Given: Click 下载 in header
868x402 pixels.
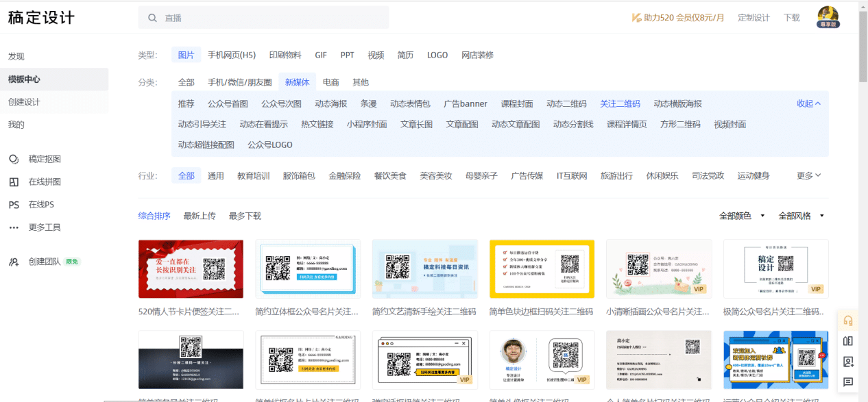Looking at the screenshot, I should 792,18.
